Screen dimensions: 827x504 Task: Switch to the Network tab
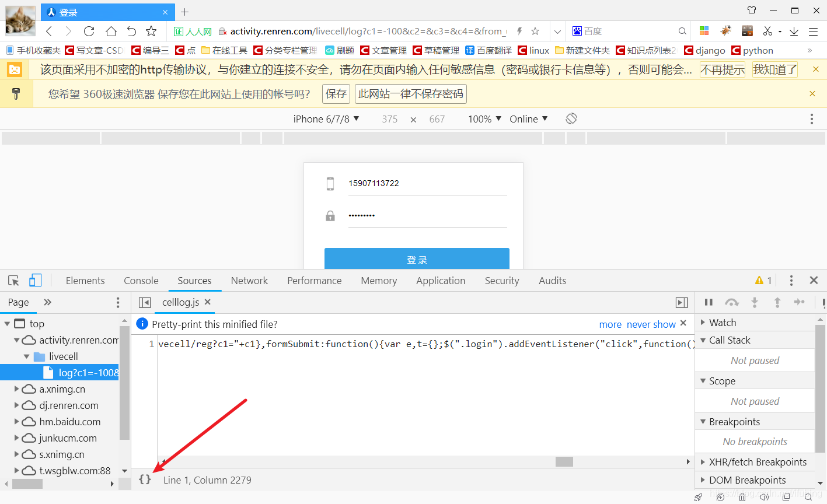click(x=249, y=281)
